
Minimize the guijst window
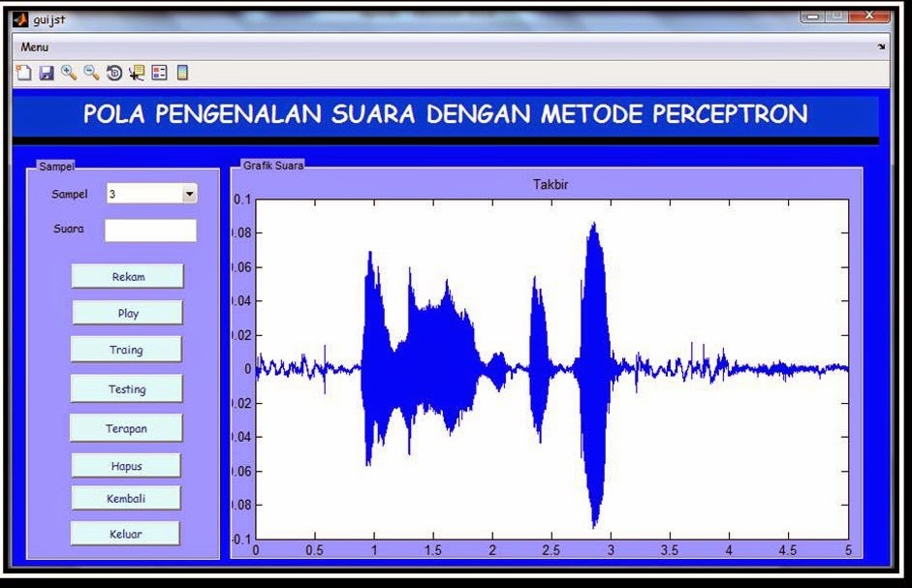click(x=813, y=16)
